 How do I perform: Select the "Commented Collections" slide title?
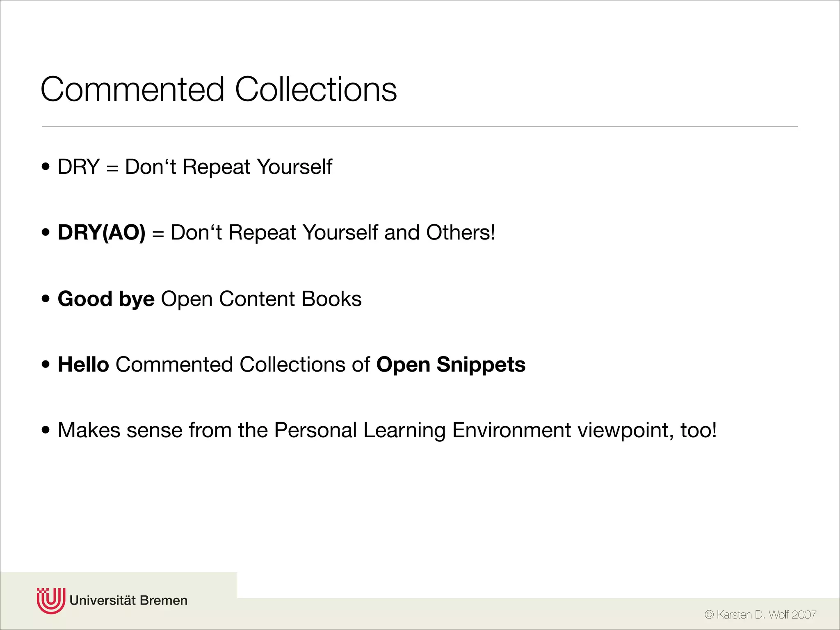point(219,89)
